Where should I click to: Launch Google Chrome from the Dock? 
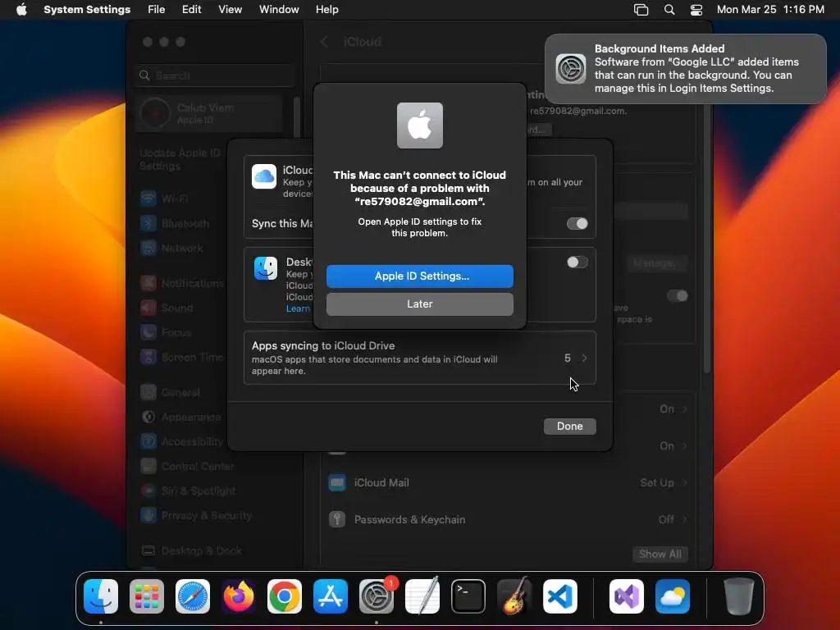point(285,596)
